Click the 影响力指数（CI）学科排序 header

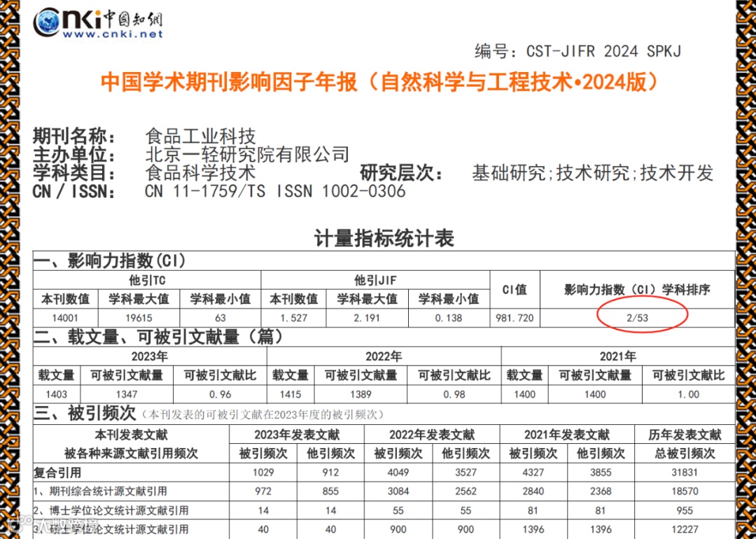[637, 290]
